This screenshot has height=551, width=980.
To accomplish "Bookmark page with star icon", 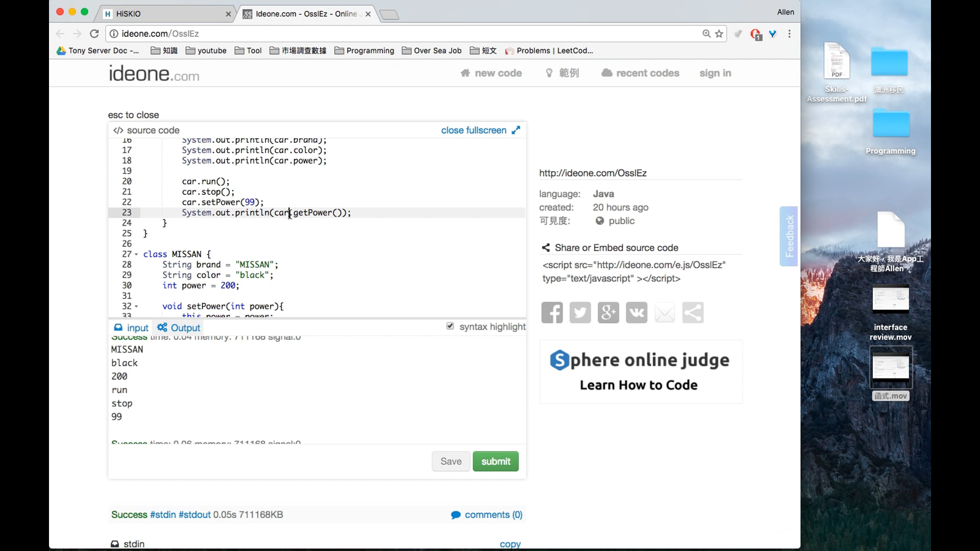I will [719, 34].
